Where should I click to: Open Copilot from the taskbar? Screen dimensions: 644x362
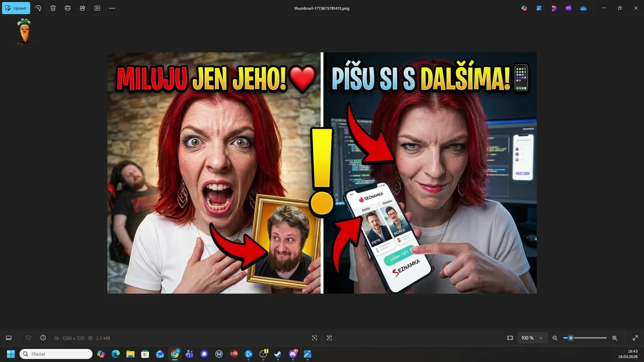click(101, 354)
